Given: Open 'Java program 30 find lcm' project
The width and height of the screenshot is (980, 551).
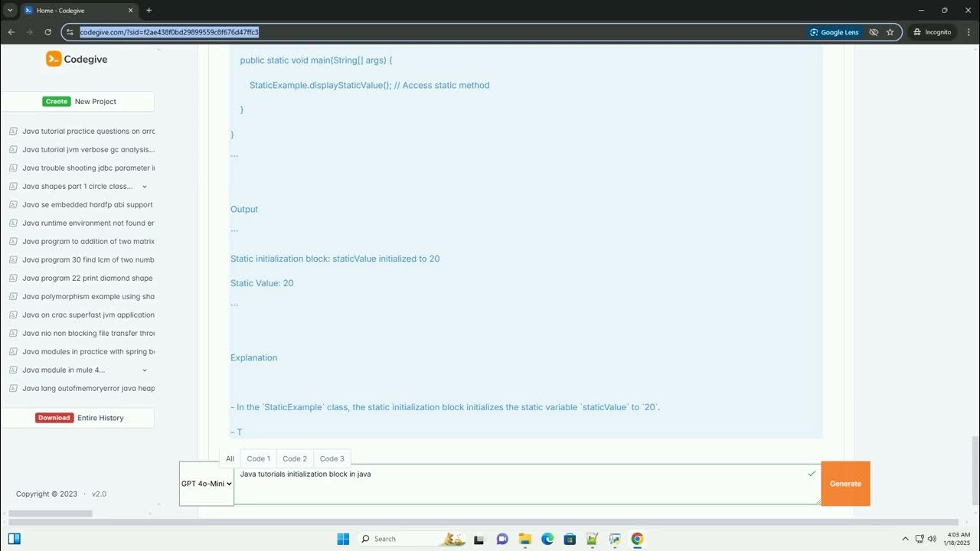Looking at the screenshot, I should click(x=88, y=259).
